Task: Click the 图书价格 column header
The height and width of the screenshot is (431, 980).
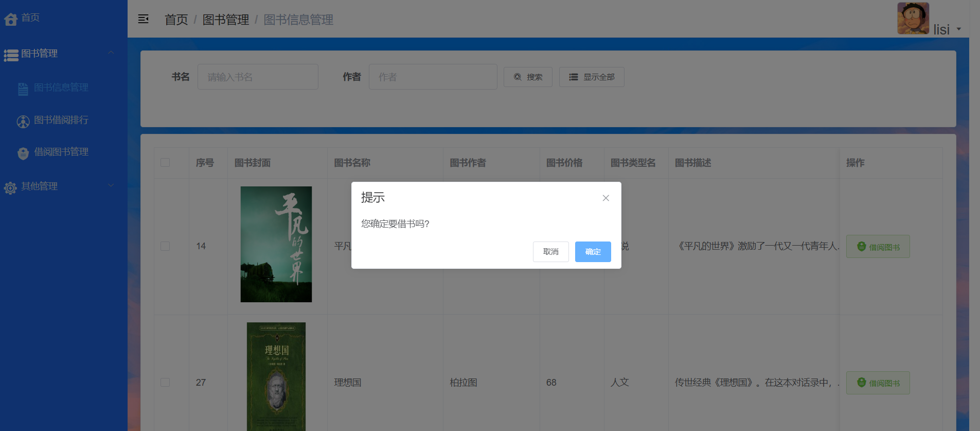Action: pyautogui.click(x=564, y=163)
